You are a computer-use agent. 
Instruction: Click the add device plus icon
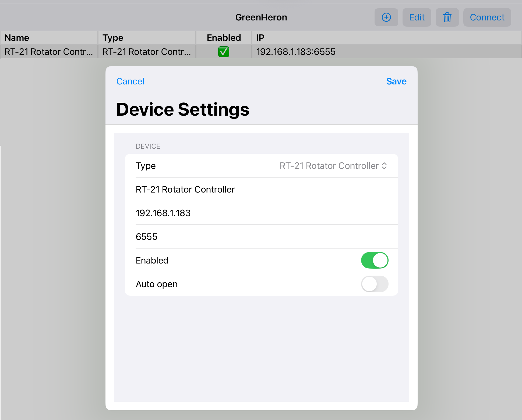[386, 17]
